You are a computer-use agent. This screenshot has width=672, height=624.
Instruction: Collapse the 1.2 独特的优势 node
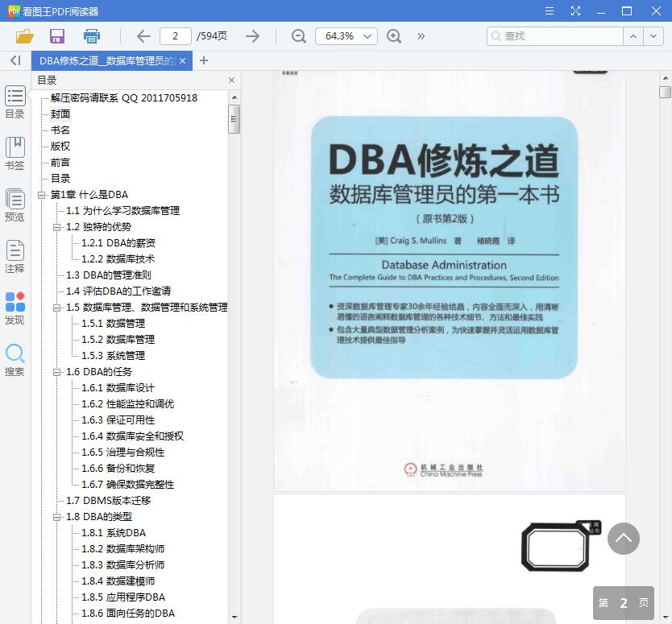coord(56,227)
